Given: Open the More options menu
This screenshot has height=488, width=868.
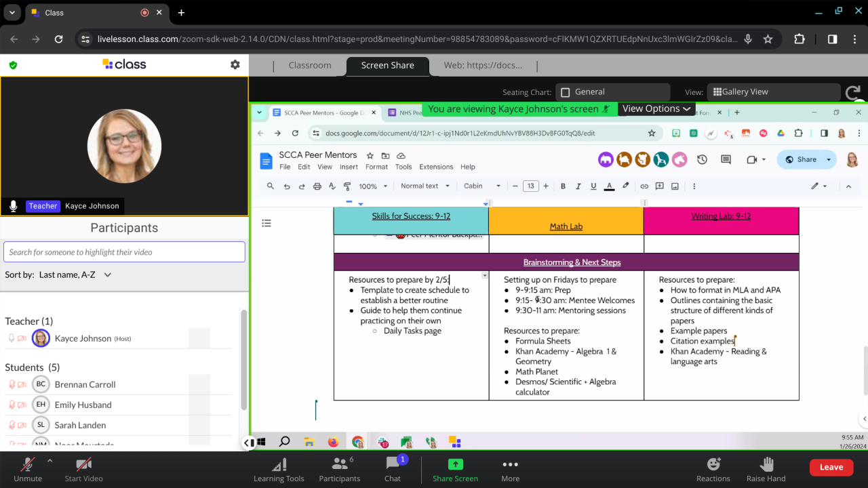Looking at the screenshot, I should point(510,469).
